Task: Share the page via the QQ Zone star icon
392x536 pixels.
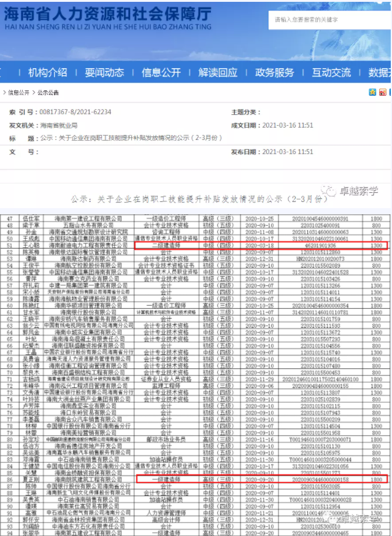Action: tap(372, 92)
